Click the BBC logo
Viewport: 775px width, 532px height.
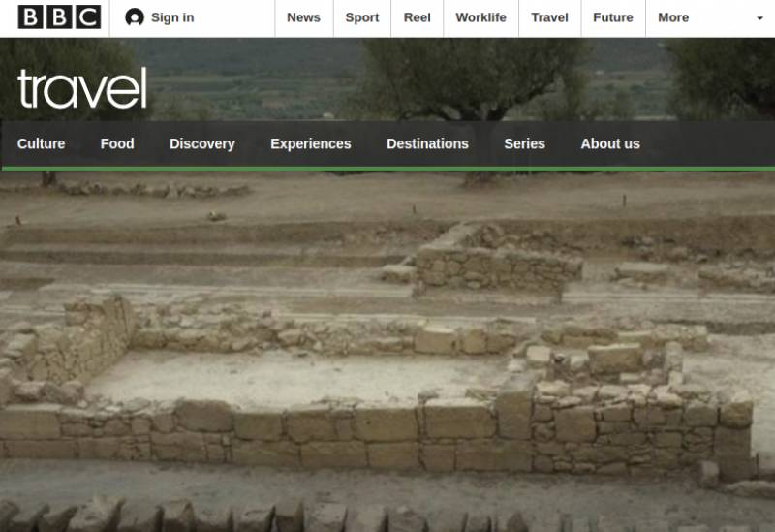coord(59,17)
